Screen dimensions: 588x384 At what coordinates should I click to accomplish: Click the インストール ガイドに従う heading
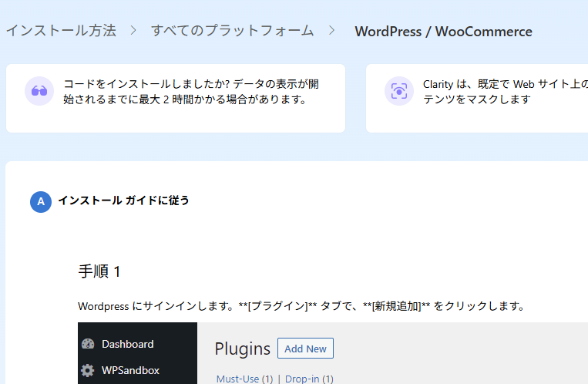tap(123, 200)
